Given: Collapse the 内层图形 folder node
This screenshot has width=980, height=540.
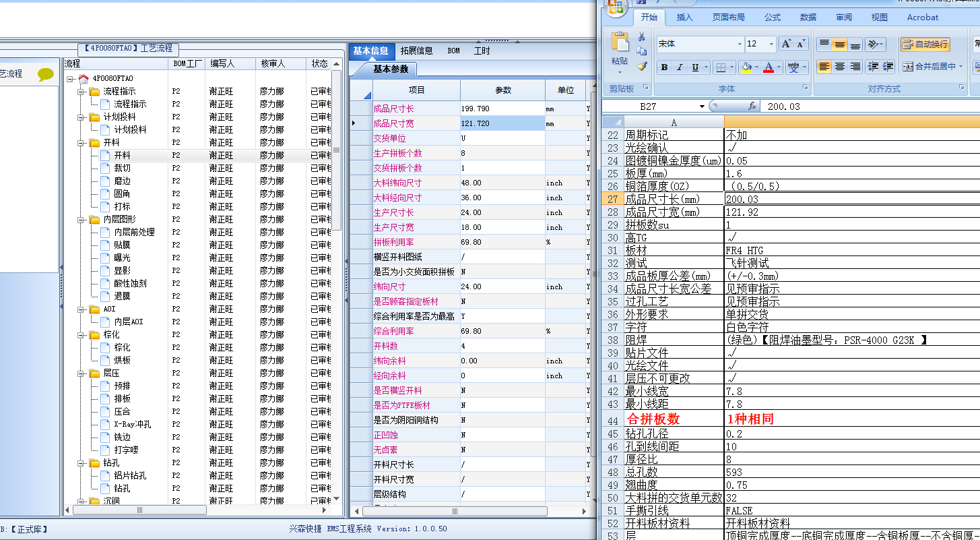Looking at the screenshot, I should [x=81, y=219].
